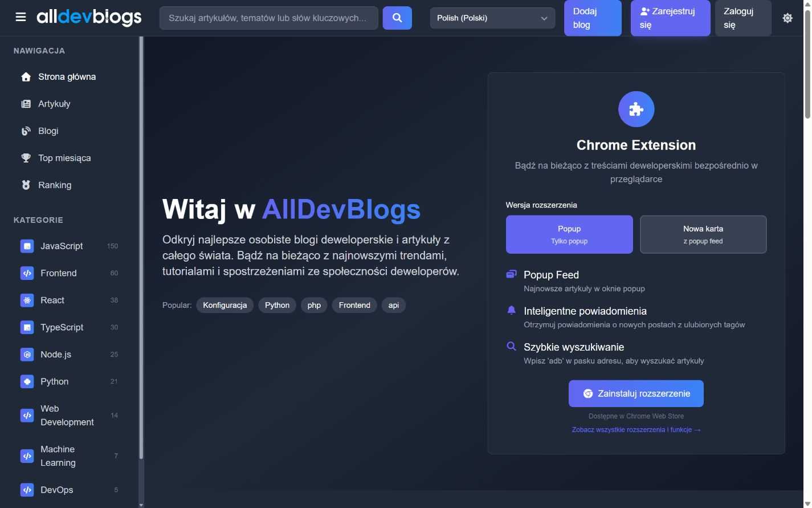The width and height of the screenshot is (812, 508).
Task: Click the JavaScript article count 150
Action: click(x=112, y=246)
